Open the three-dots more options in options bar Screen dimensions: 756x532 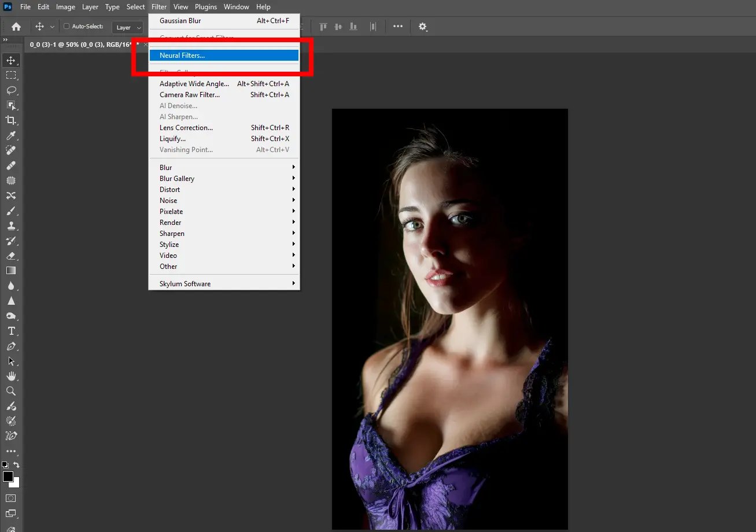[x=398, y=27]
